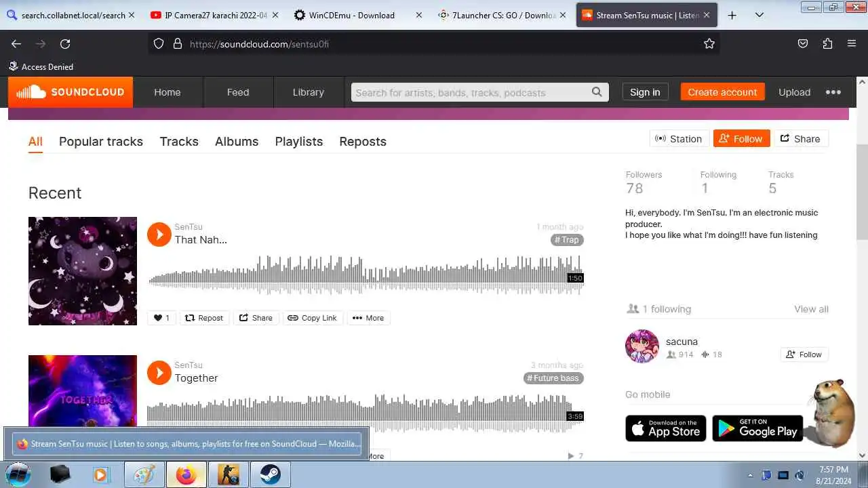The height and width of the screenshot is (488, 868).
Task: Click Create account button
Action: coord(722,92)
